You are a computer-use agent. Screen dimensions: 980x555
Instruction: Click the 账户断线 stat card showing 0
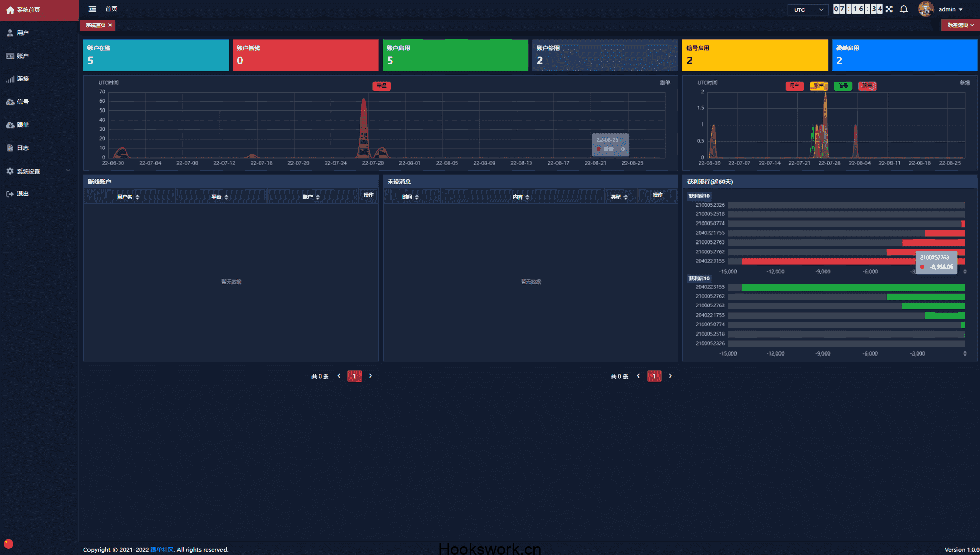click(x=305, y=55)
